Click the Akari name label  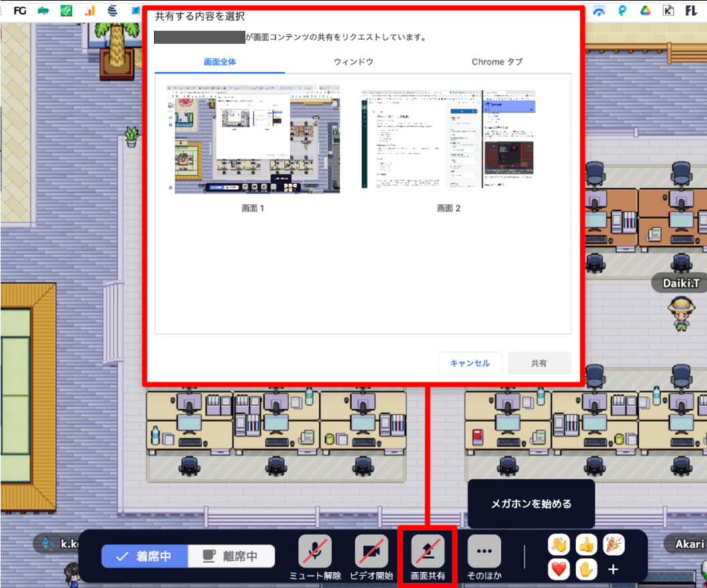(x=688, y=544)
